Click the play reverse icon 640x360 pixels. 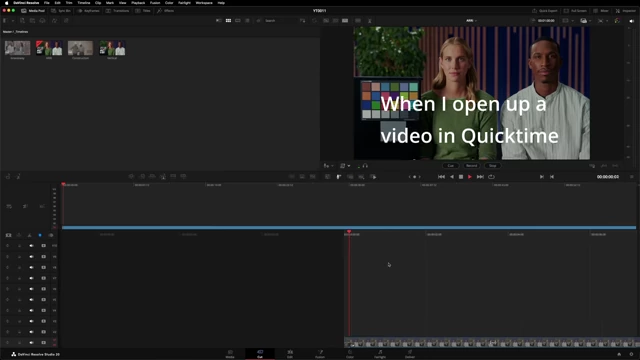pos(451,177)
